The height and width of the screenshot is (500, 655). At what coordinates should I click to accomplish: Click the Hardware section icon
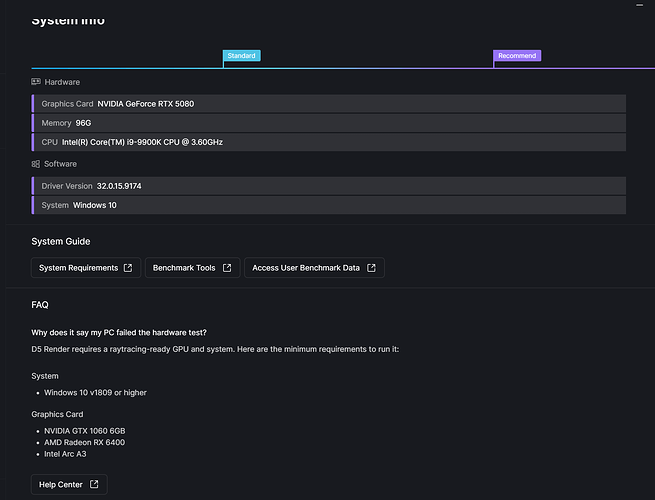[x=36, y=82]
